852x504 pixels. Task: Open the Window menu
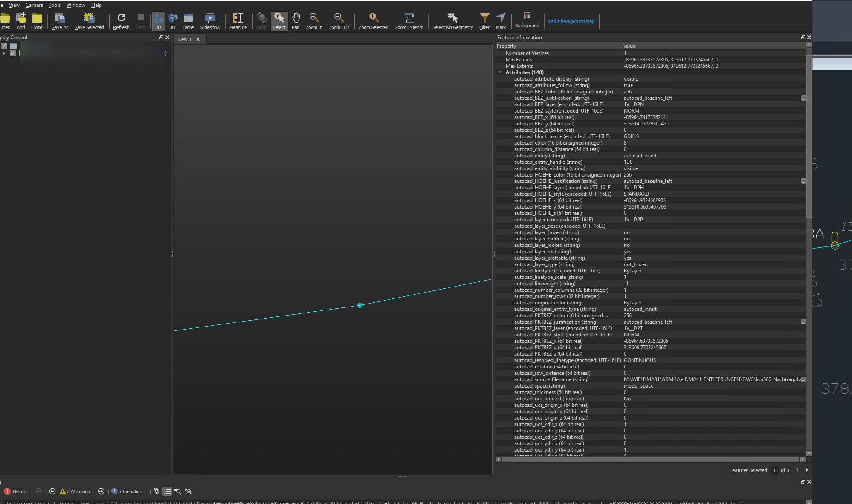click(x=76, y=5)
